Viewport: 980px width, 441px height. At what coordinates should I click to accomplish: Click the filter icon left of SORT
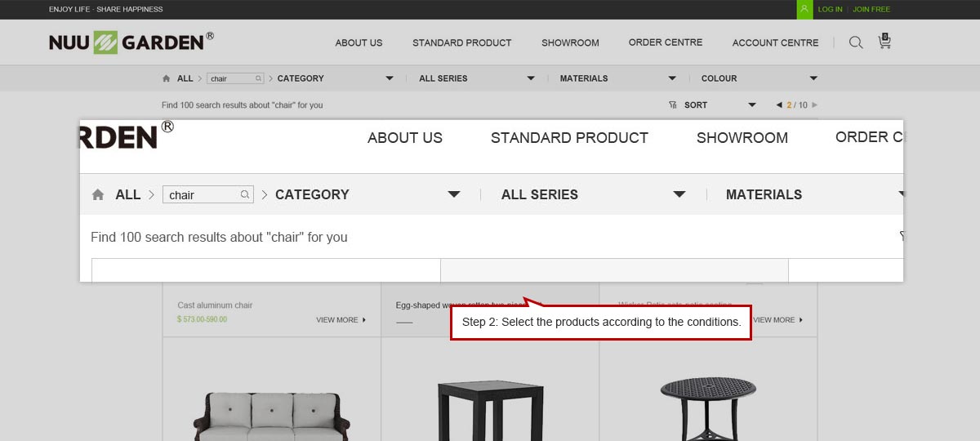click(x=673, y=105)
